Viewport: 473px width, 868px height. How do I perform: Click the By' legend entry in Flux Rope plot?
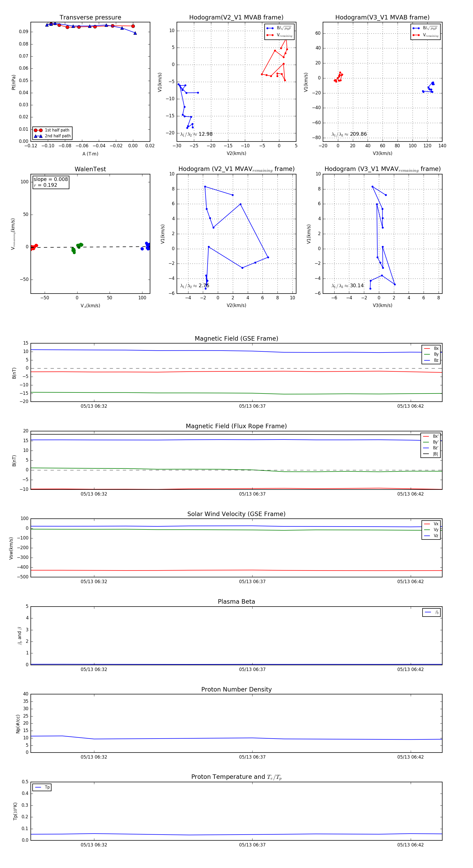point(431,442)
